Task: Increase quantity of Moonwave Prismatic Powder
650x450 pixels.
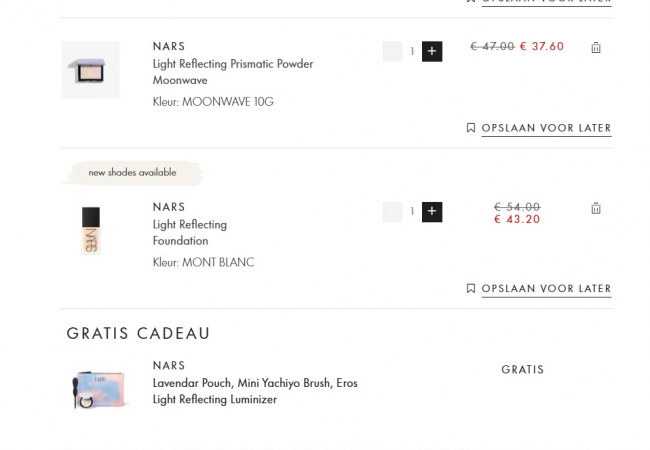Action: click(x=432, y=51)
